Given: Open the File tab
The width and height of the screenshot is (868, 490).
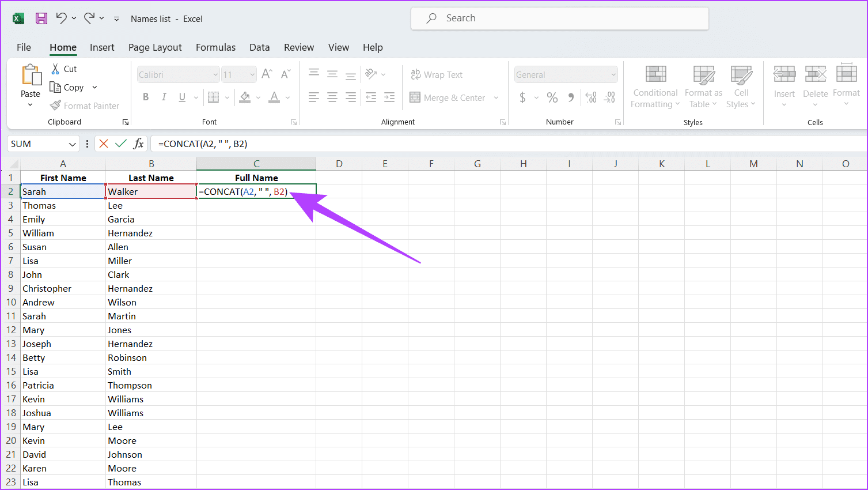Looking at the screenshot, I should [x=24, y=47].
